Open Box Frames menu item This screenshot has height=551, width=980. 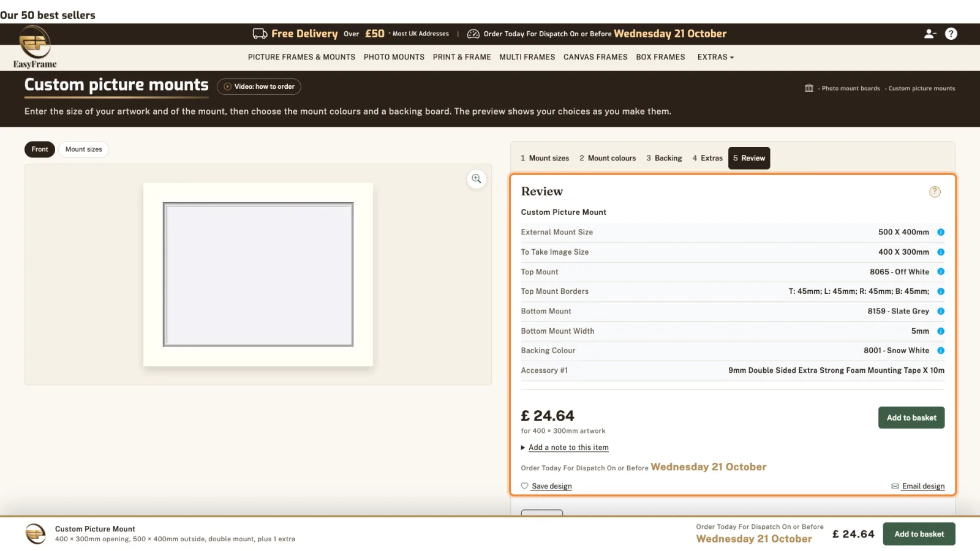pos(660,57)
